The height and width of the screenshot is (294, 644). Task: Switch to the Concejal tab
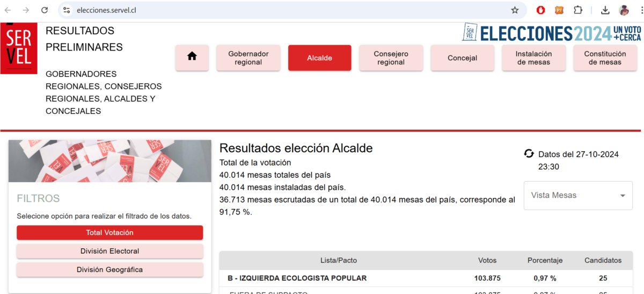click(x=462, y=58)
